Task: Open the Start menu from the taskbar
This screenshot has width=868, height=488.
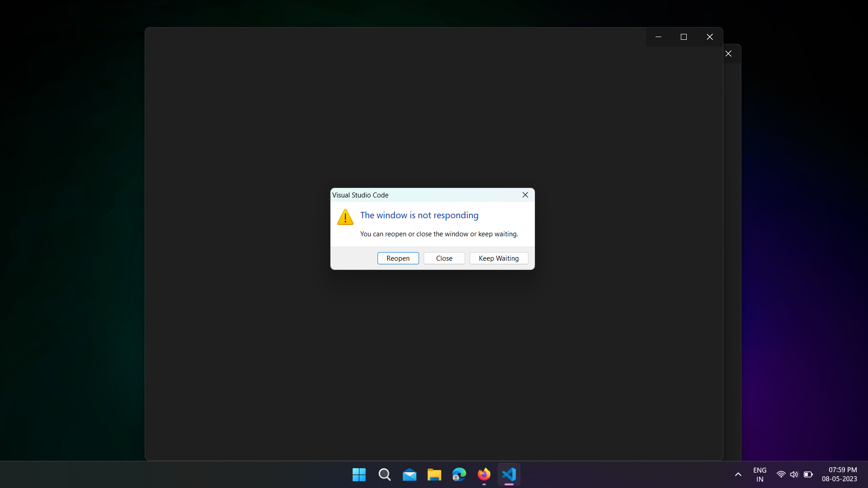Action: 359,474
